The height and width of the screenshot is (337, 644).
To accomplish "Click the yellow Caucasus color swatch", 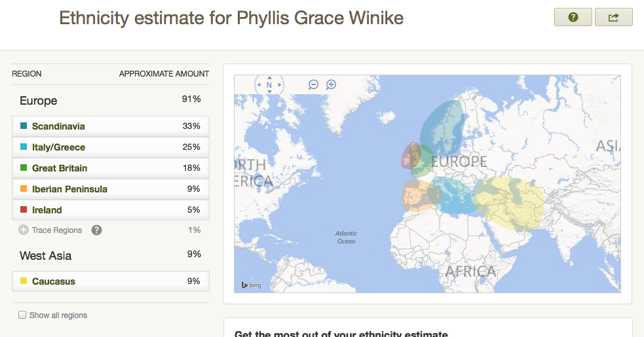I will coord(24,281).
